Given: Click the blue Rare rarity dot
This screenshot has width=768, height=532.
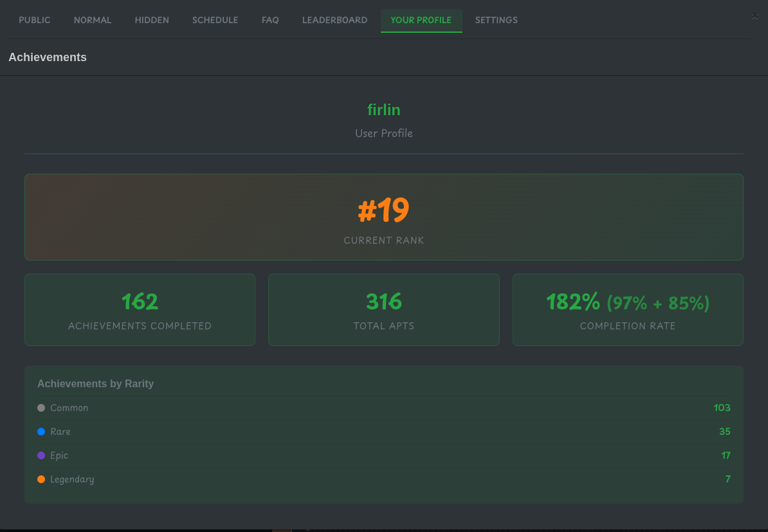Looking at the screenshot, I should (41, 432).
